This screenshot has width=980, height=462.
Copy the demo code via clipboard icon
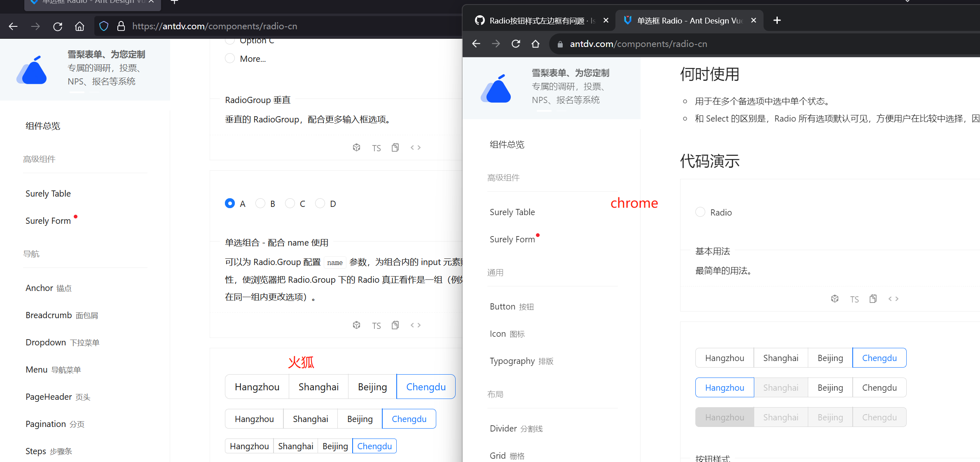(x=395, y=147)
